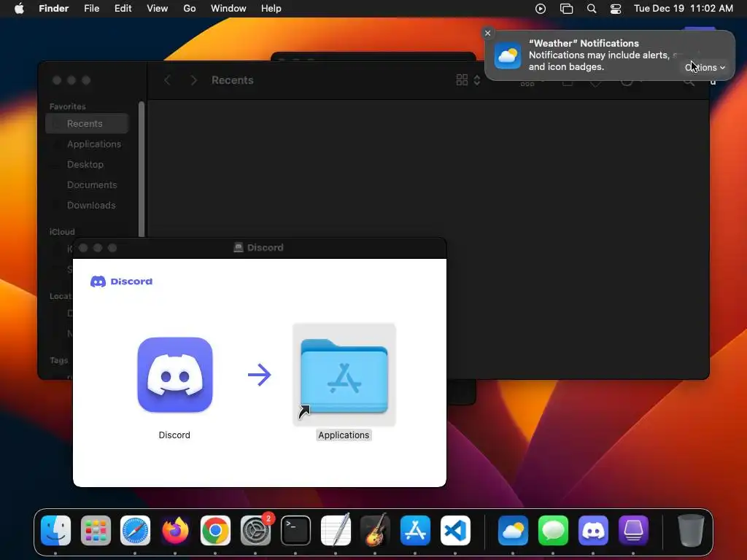Open the Edit menu
The height and width of the screenshot is (560, 747).
(123, 9)
